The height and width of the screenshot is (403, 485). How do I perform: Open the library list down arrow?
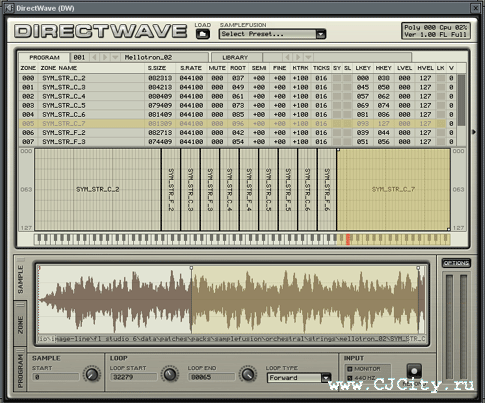click(308, 57)
